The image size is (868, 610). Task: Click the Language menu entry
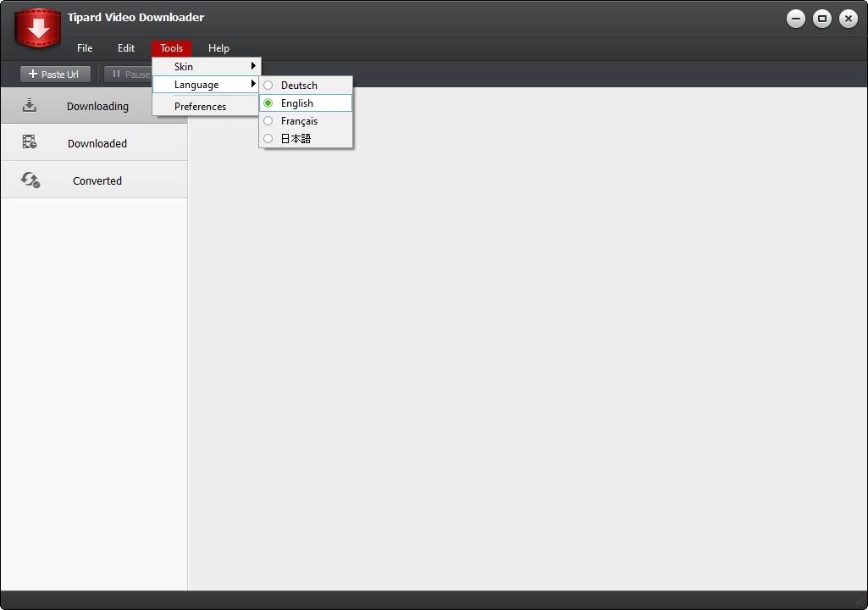coord(206,84)
